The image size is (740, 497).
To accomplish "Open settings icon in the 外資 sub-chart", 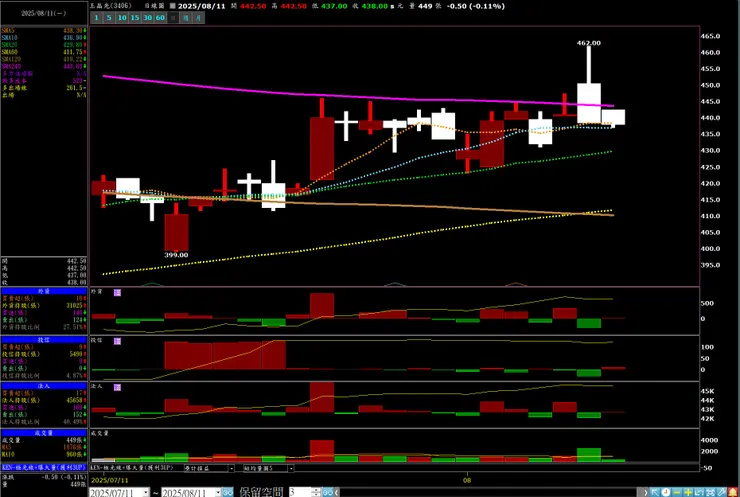I will coord(118,293).
